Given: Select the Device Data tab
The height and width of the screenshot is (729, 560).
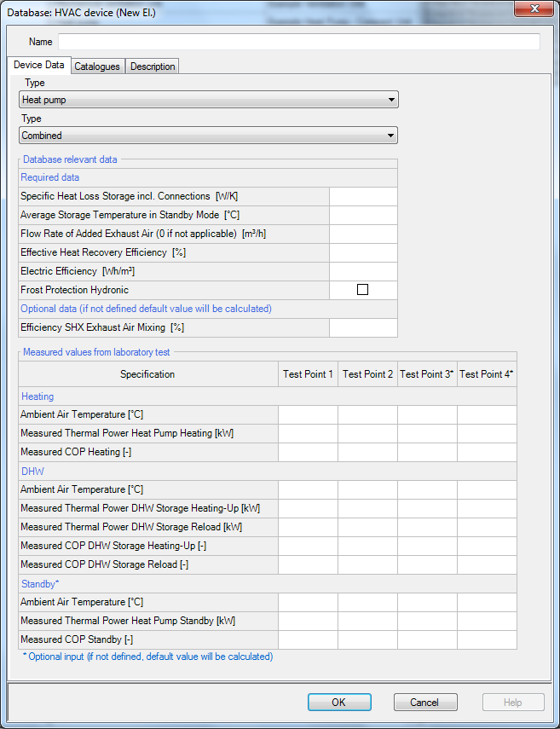Looking at the screenshot, I should click(39, 65).
